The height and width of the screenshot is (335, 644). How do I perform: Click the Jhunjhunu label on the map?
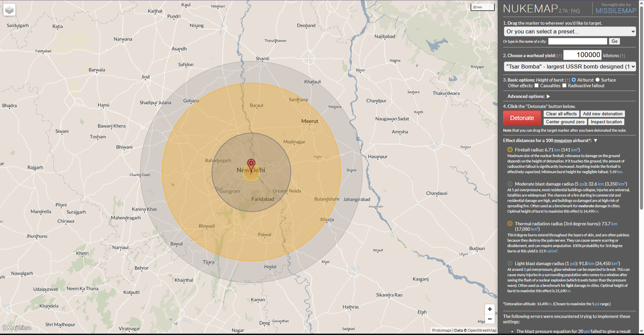click(37, 236)
